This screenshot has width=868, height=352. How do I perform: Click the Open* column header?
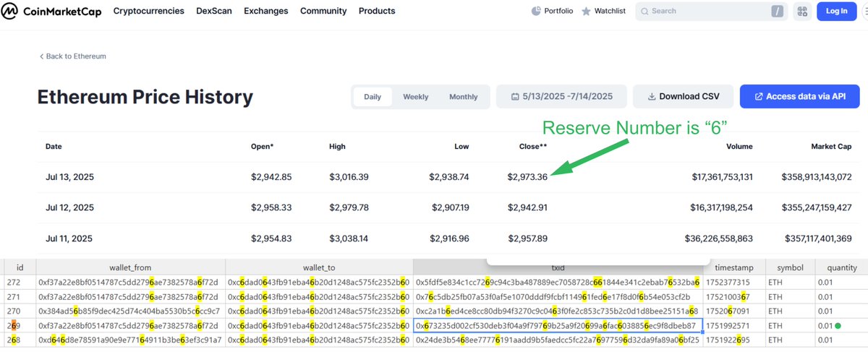pyautogui.click(x=261, y=146)
